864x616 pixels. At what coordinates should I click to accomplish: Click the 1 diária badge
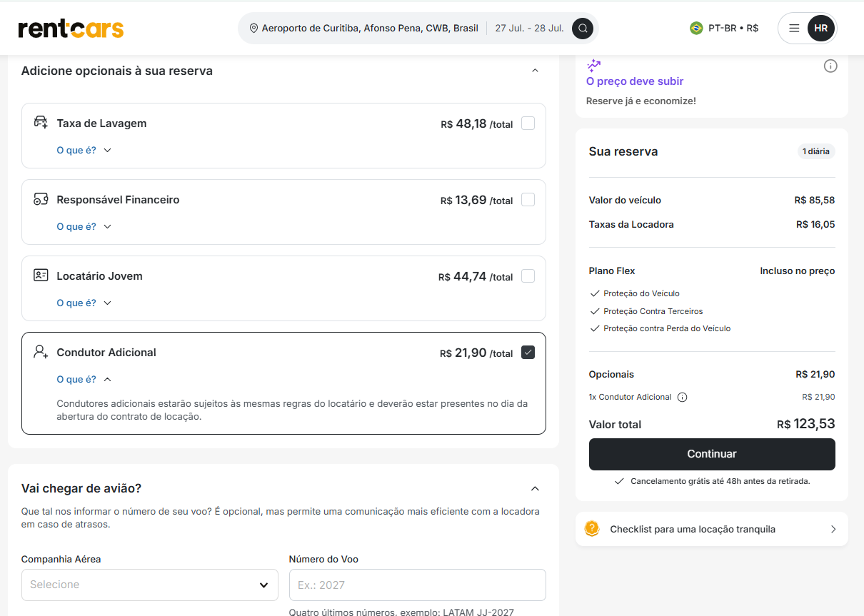[816, 151]
